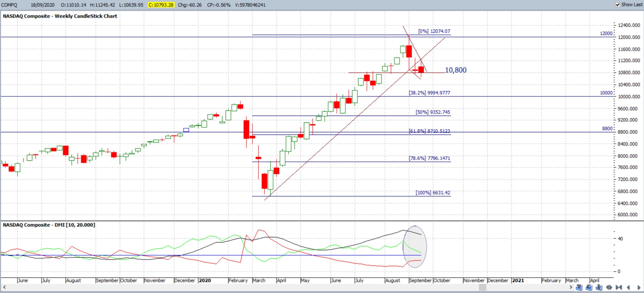Click the folder icon marked C
Image resolution: width=644 pixels, height=293 pixels.
click(589, 287)
